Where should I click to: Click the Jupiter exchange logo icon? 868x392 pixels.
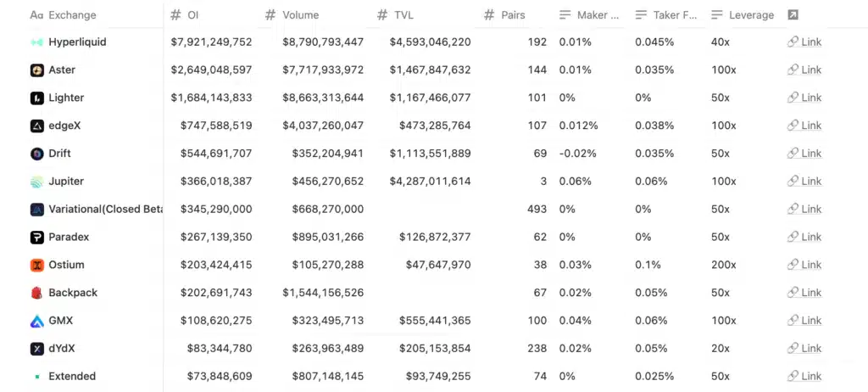pyautogui.click(x=37, y=182)
